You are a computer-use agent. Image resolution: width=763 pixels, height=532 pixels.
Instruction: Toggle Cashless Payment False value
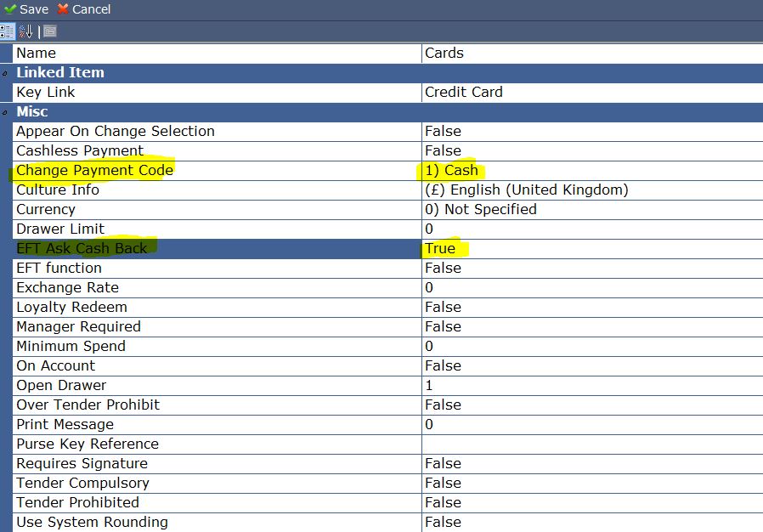592,151
